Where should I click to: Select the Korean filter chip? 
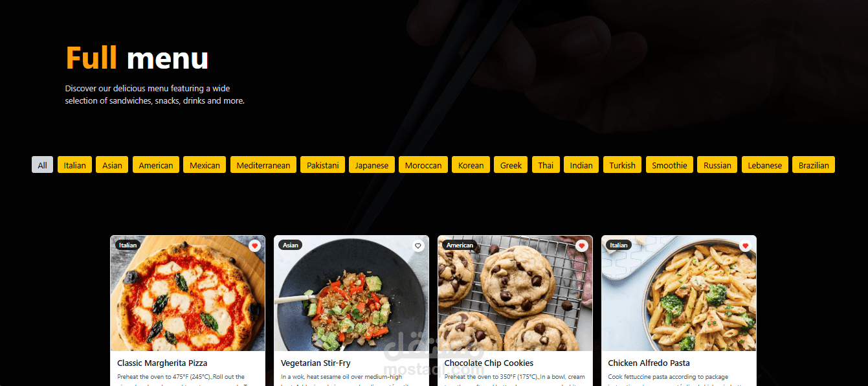(x=471, y=165)
